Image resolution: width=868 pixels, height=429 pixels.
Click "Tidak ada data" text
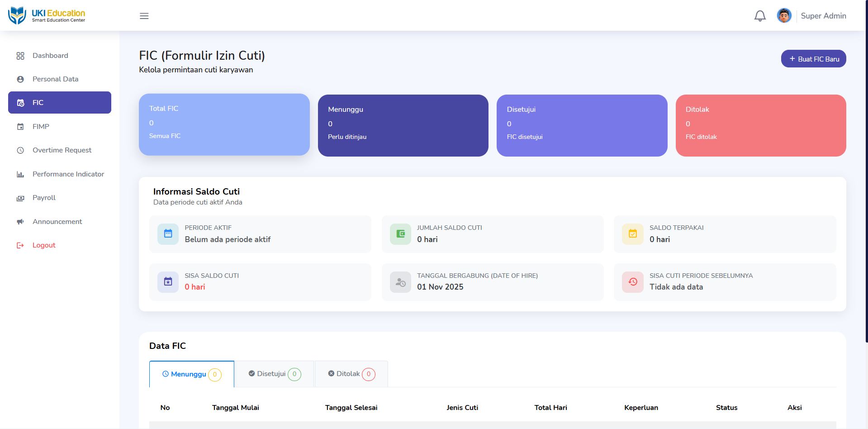coord(676,287)
